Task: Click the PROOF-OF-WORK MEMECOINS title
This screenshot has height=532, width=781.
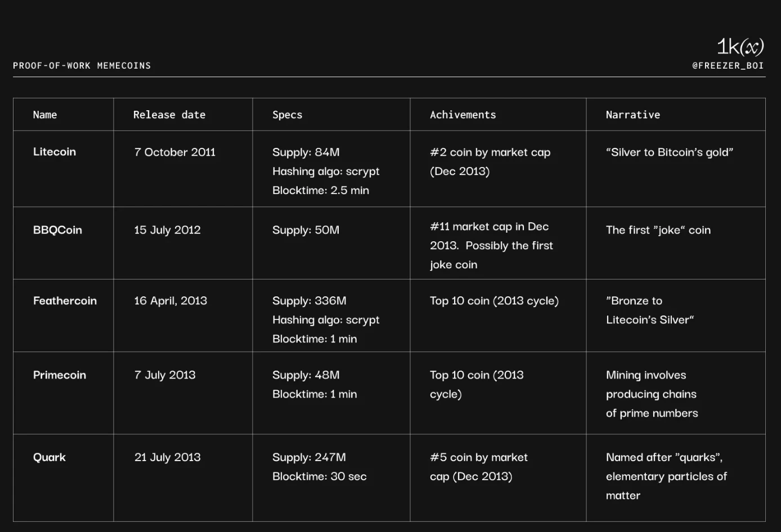Action: [82, 66]
